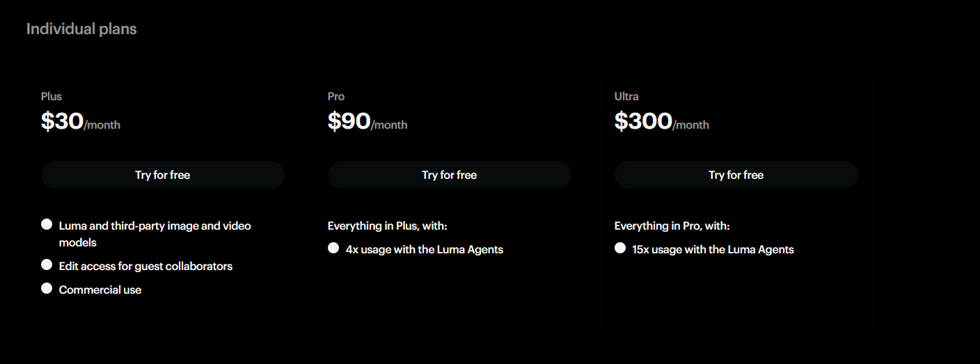The height and width of the screenshot is (364, 980).
Task: Click the bullet icon beside 4x usage
Action: coord(333,248)
